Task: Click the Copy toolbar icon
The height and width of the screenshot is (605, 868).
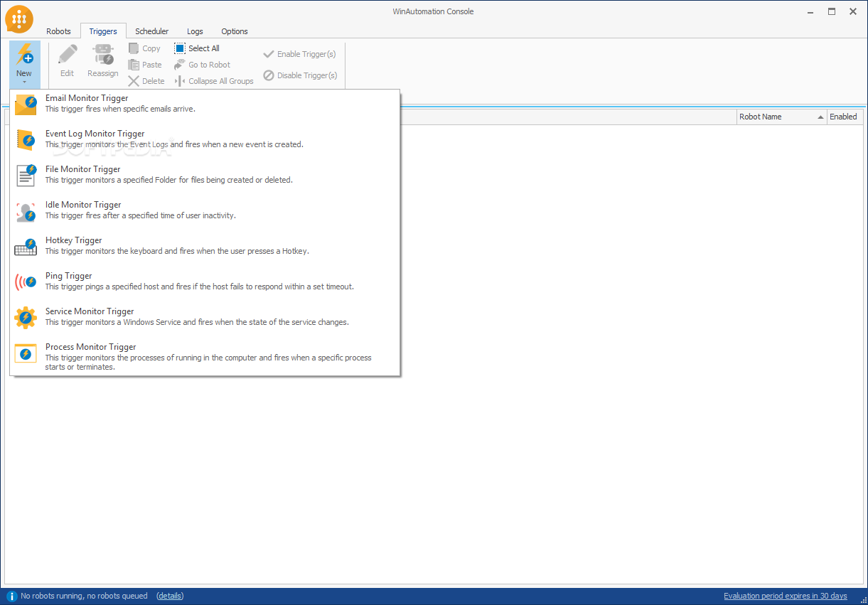Action: pyautogui.click(x=134, y=48)
